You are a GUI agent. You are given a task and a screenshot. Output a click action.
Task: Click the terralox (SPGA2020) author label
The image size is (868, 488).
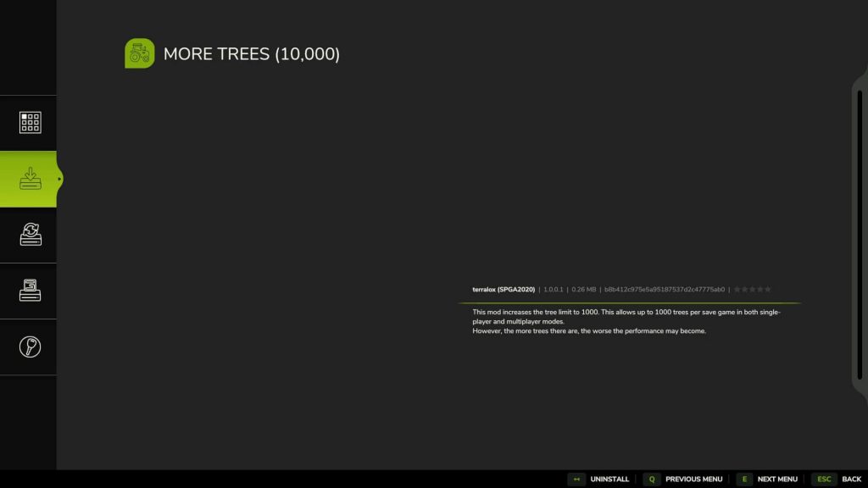(x=504, y=289)
